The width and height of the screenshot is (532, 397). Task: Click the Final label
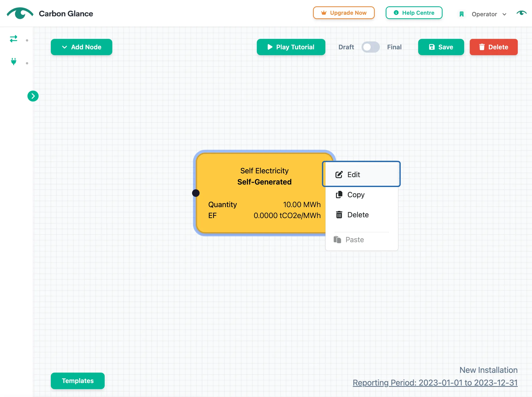pos(394,47)
